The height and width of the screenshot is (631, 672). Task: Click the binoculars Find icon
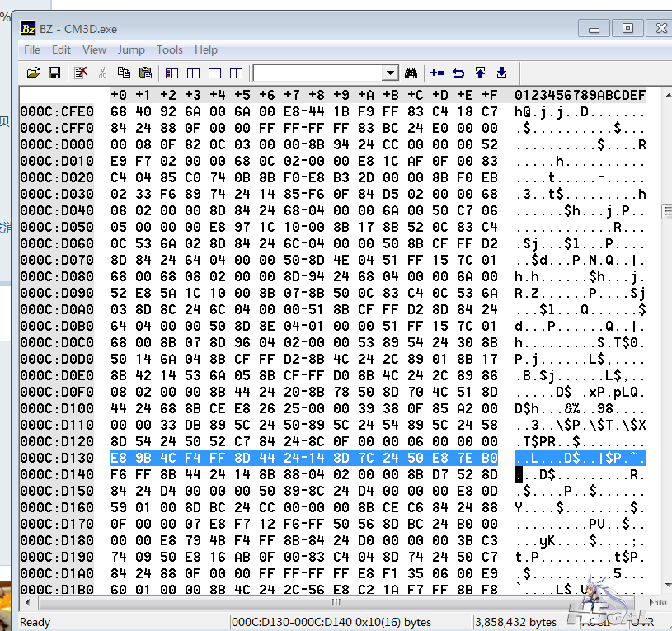(x=411, y=73)
